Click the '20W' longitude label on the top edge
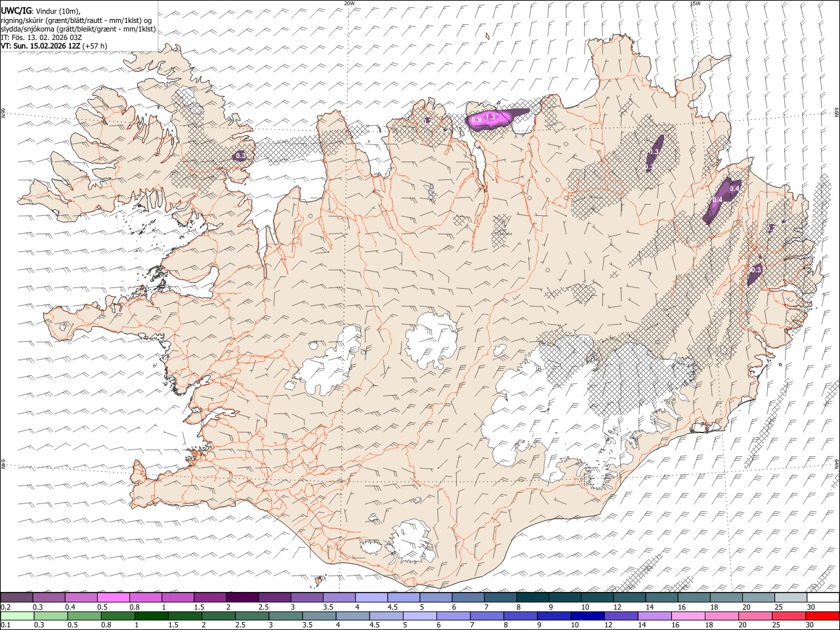The height and width of the screenshot is (630, 840). [x=349, y=3]
